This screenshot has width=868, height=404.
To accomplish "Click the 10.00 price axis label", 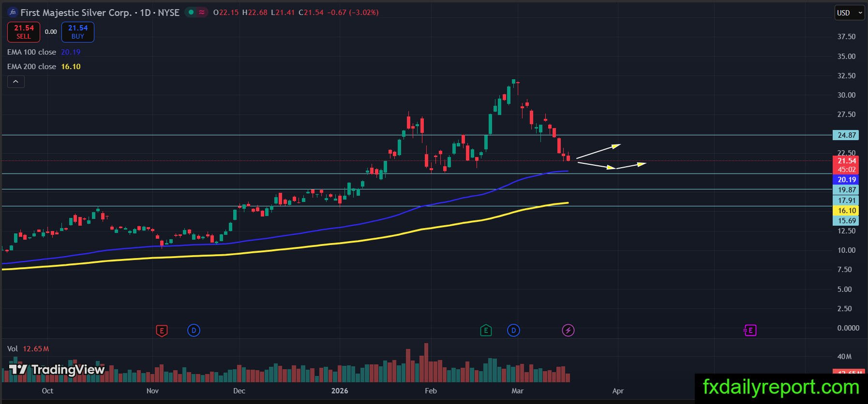I will (x=846, y=250).
